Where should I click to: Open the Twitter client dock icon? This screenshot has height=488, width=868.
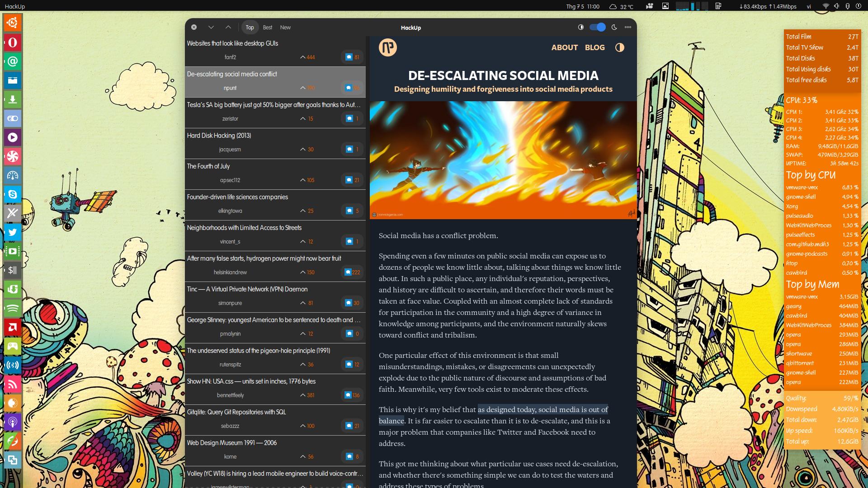coord(13,232)
